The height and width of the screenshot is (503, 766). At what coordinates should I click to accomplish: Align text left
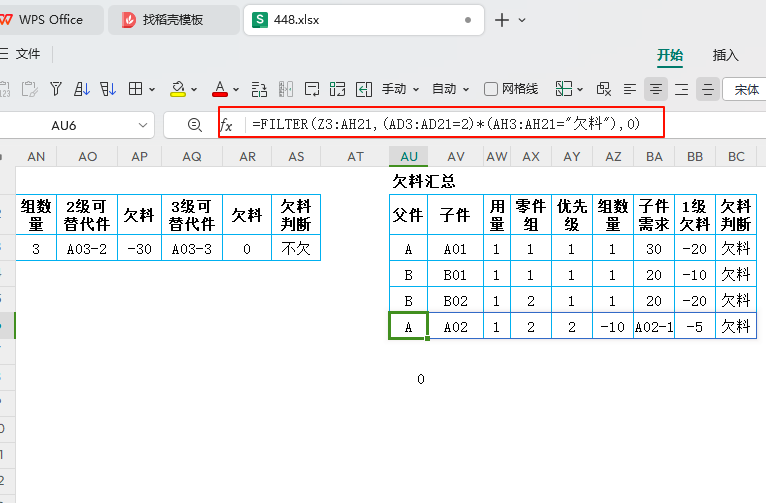(630, 89)
